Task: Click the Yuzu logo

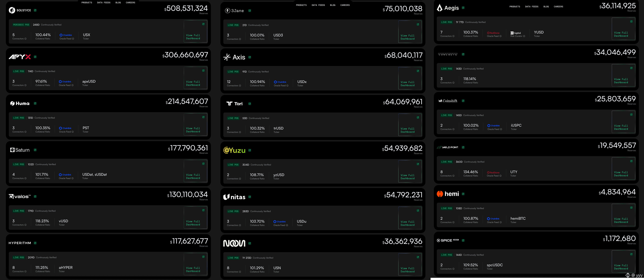Action: [x=234, y=150]
